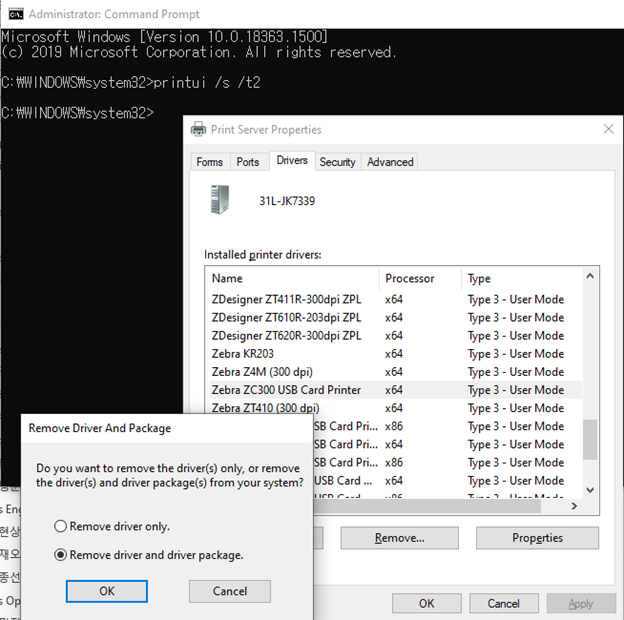Click the printer icon in Print Server Properties title
Screen dimensions: 624x620
tap(197, 129)
